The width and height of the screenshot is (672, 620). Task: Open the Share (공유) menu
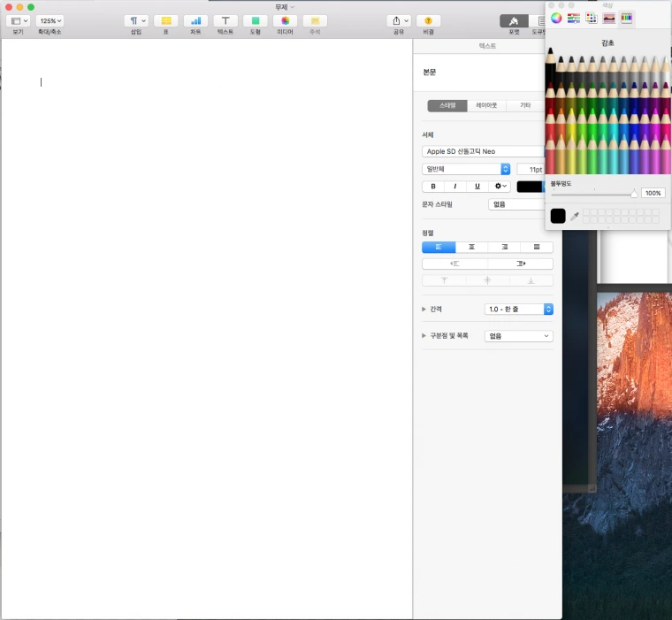coord(399,20)
